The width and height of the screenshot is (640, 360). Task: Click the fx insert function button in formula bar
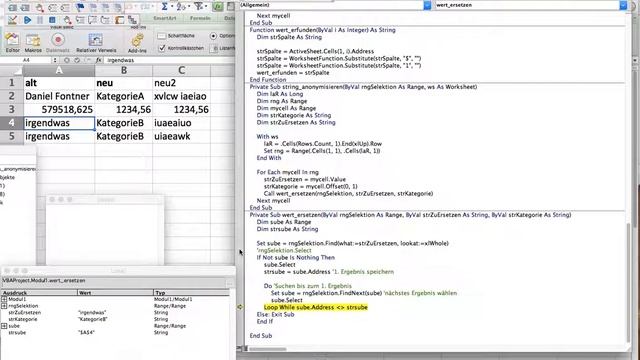pyautogui.click(x=98, y=60)
